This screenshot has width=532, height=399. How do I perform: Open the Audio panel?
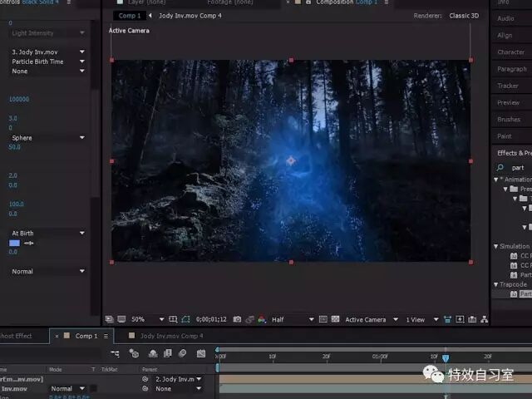pyautogui.click(x=505, y=18)
